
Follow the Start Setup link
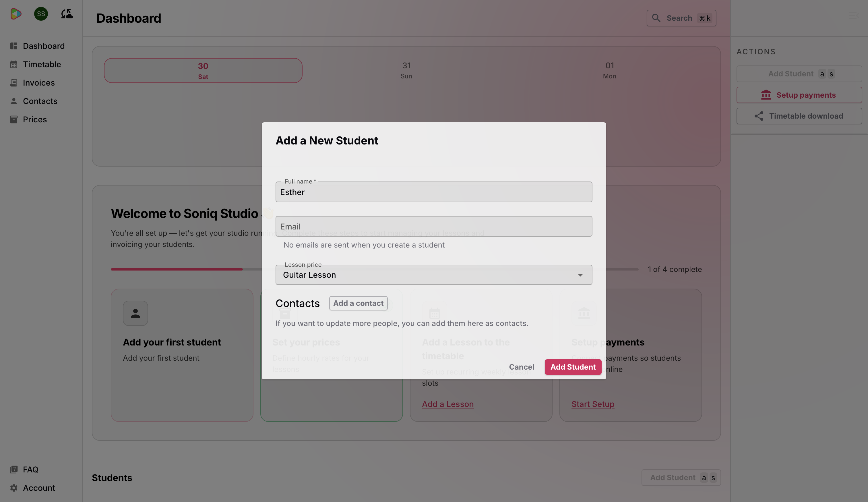click(593, 404)
